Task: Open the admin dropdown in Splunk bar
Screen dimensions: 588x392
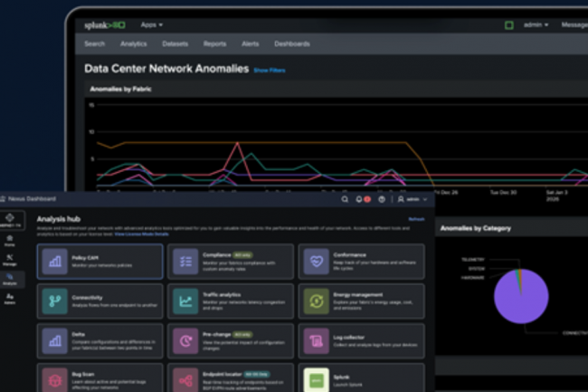Action: tap(536, 24)
